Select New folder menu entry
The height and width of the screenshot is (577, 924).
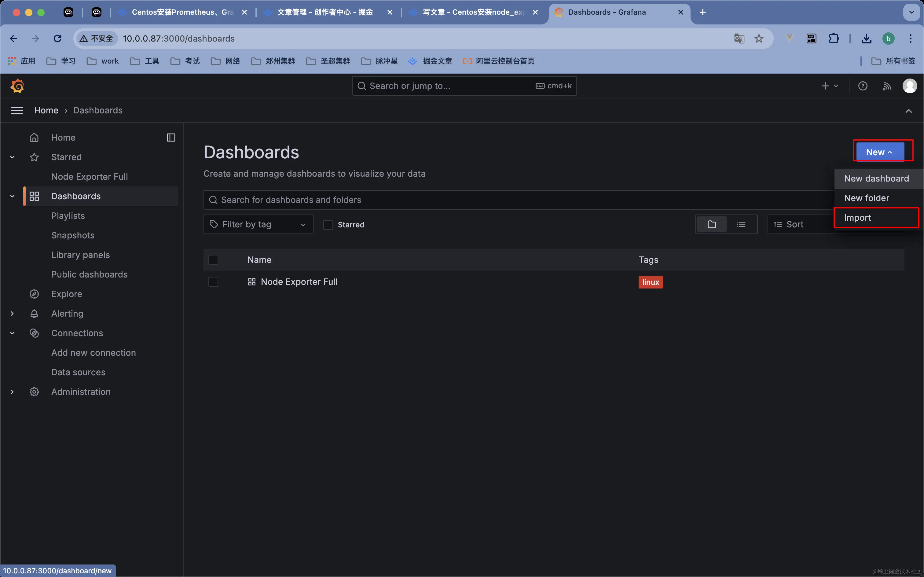pyautogui.click(x=866, y=198)
